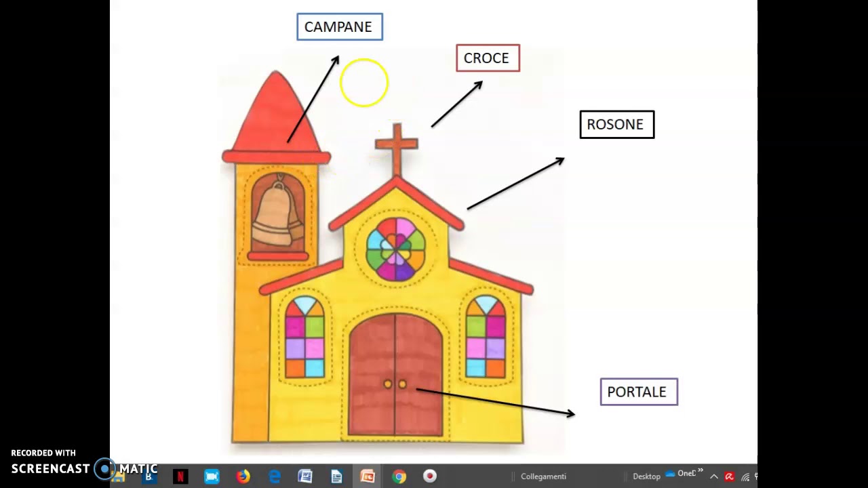Open the blue B app icon
This screenshot has height=488, width=868.
coord(149,476)
